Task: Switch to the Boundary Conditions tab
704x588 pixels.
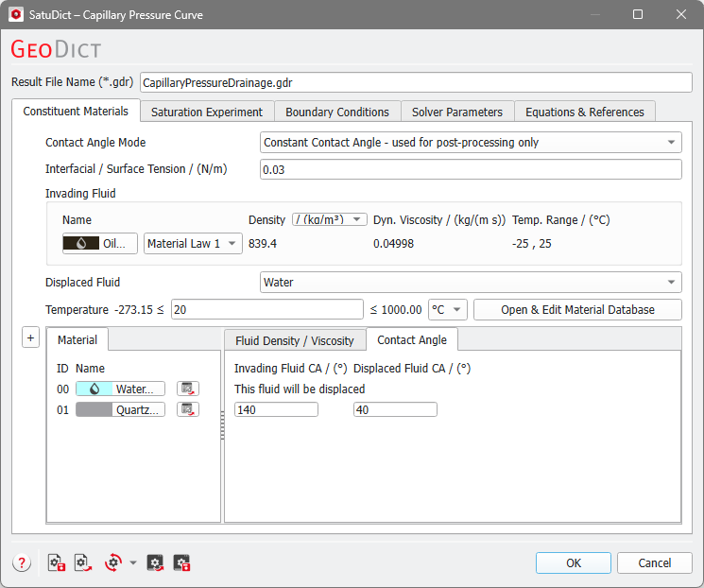Action: click(x=337, y=112)
